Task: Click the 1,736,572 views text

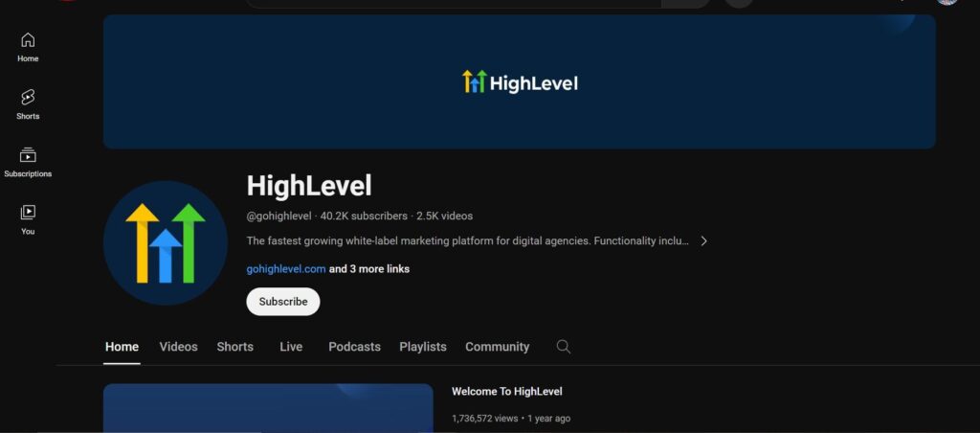Action: (x=484, y=419)
